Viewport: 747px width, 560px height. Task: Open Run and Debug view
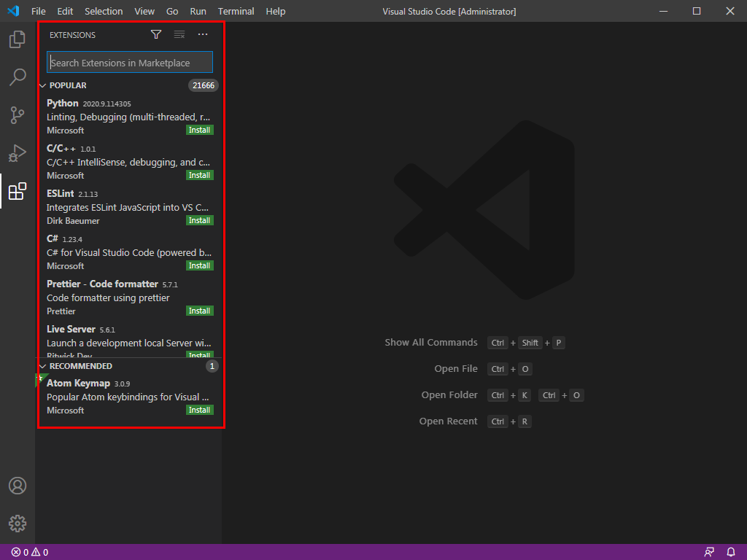(18, 153)
